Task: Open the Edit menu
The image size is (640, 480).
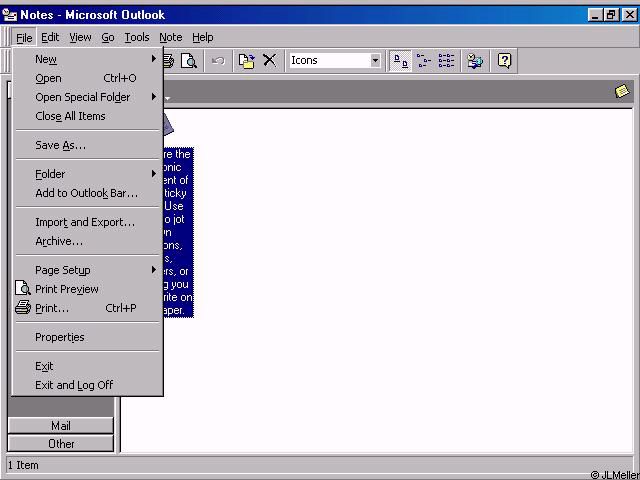Action: click(50, 38)
